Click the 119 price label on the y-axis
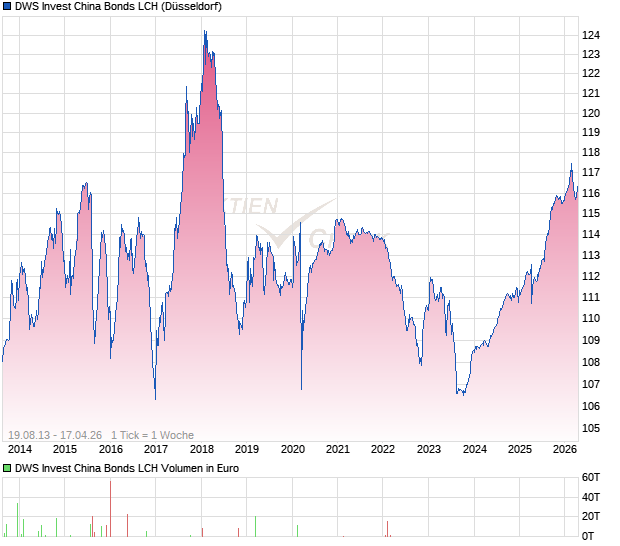 (591, 132)
